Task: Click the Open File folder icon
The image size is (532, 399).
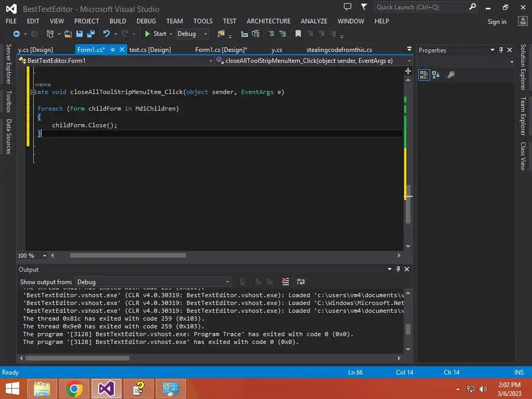Action: [68, 34]
